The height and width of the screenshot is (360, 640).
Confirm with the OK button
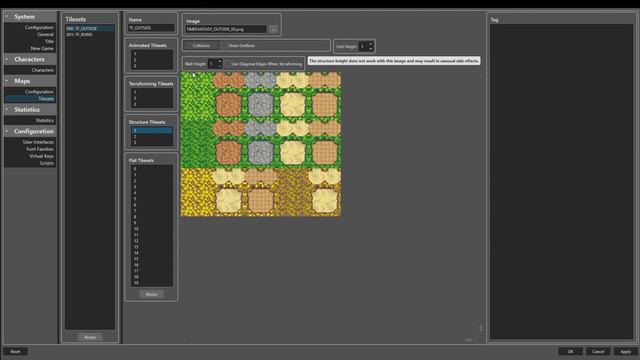click(570, 351)
